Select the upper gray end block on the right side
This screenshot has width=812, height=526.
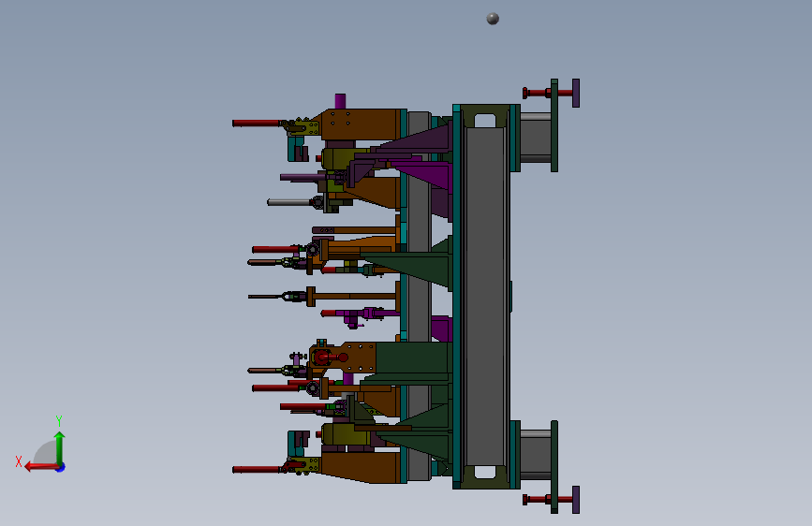click(x=536, y=138)
